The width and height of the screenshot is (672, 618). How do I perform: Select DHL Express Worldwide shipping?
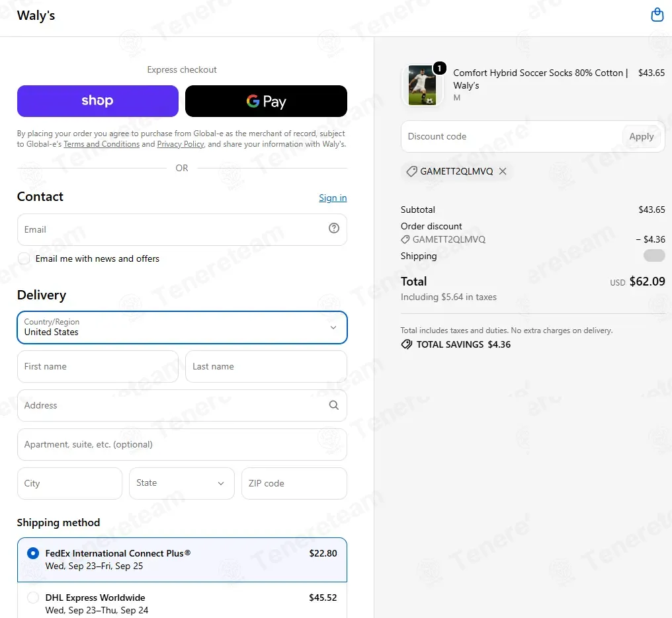point(33,598)
